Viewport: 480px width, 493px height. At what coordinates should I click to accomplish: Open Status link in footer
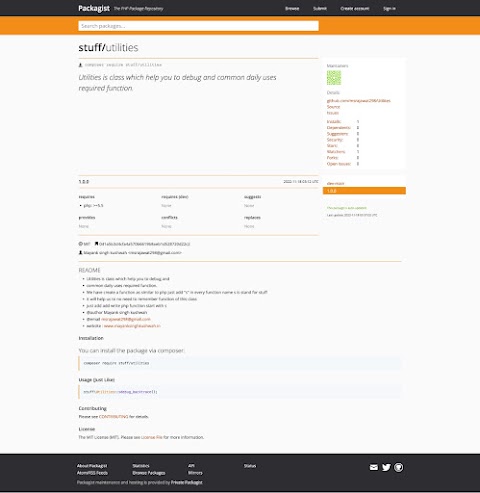[x=250, y=466]
